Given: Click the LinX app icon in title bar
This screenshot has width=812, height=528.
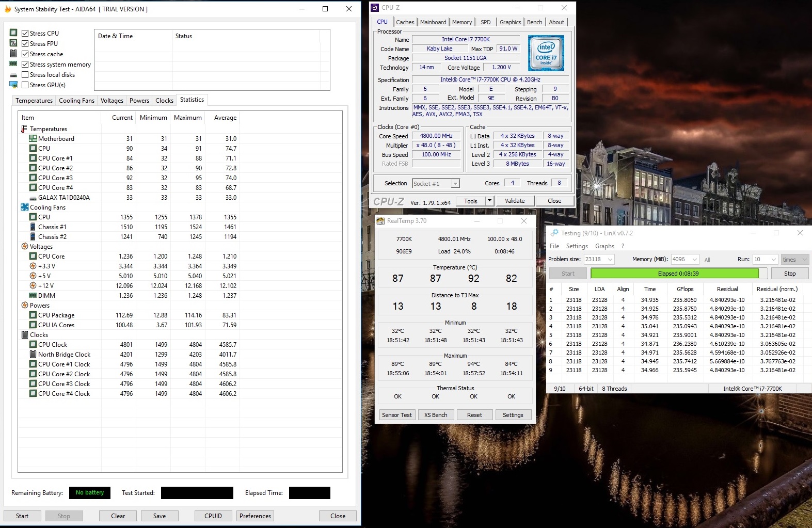Looking at the screenshot, I should 554,233.
